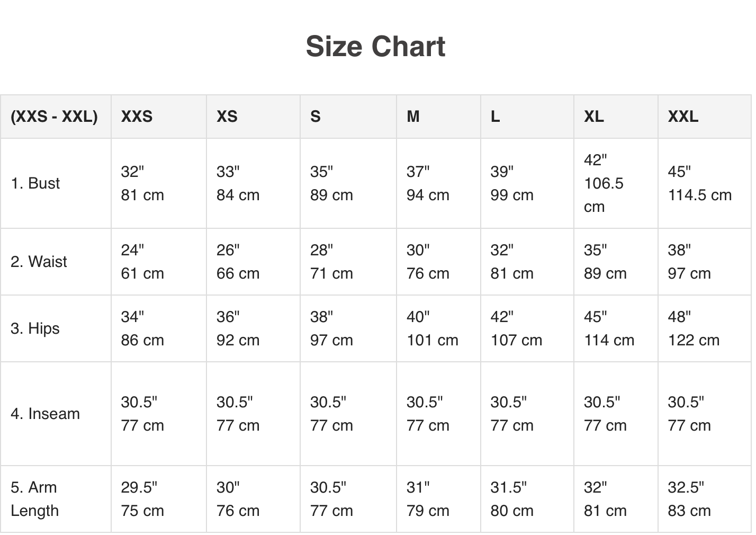This screenshot has width=756, height=535.
Task: Select the 4. Inseam row label
Action: point(45,414)
